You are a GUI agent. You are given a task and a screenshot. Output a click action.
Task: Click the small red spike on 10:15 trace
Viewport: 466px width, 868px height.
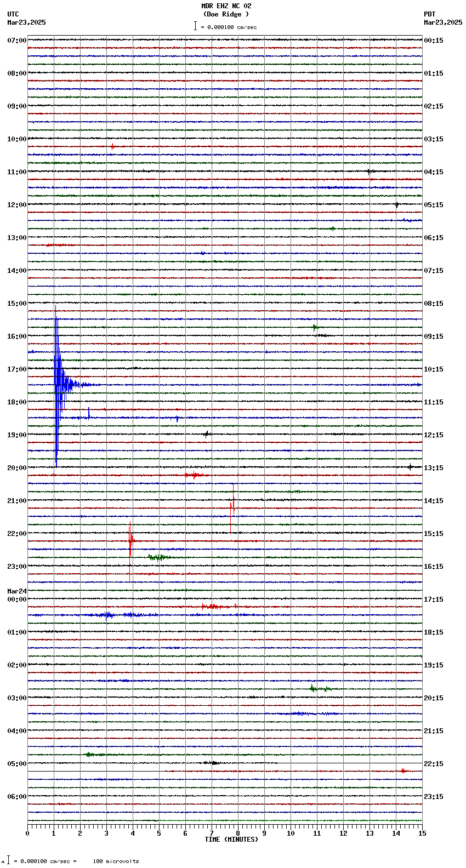(112, 146)
